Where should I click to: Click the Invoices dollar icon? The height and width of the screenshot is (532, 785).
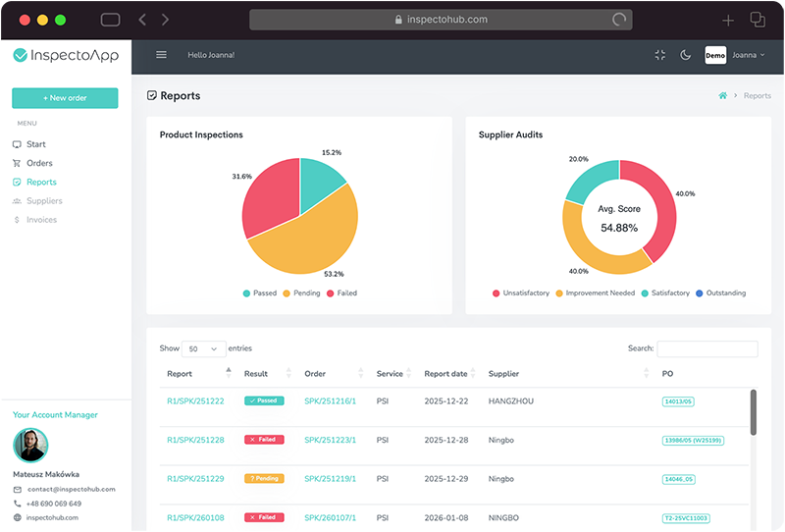(17, 220)
